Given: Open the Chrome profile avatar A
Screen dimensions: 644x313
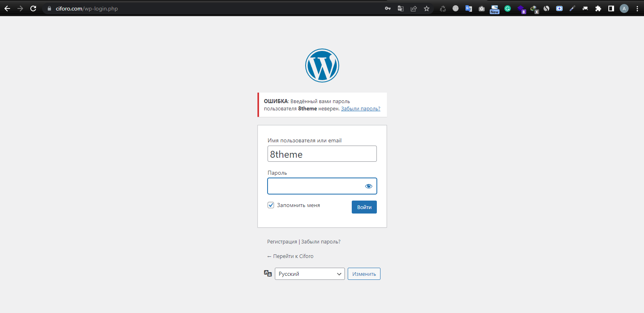Looking at the screenshot, I should (x=624, y=8).
